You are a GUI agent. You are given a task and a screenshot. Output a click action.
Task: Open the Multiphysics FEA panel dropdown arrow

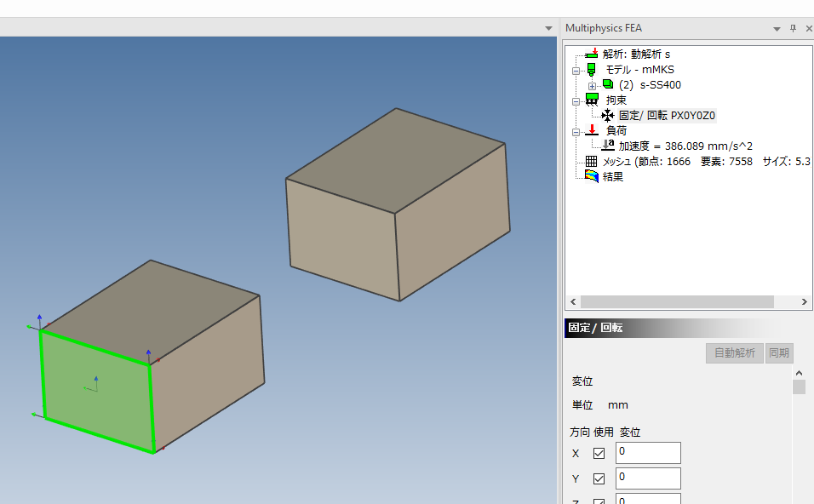[777, 28]
